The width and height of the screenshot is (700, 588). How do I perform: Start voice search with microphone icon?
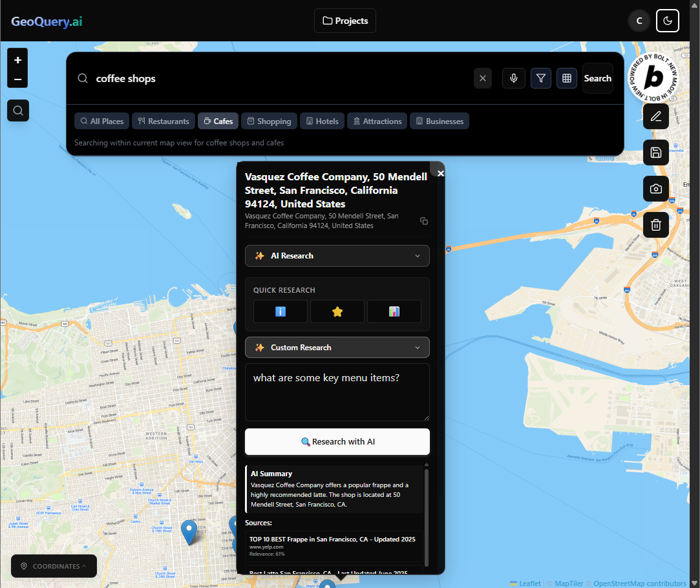(x=514, y=79)
